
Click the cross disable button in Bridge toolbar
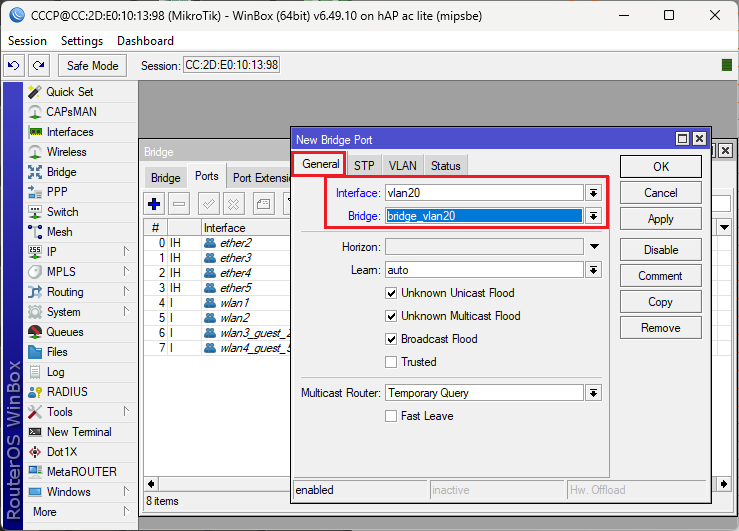click(234, 204)
